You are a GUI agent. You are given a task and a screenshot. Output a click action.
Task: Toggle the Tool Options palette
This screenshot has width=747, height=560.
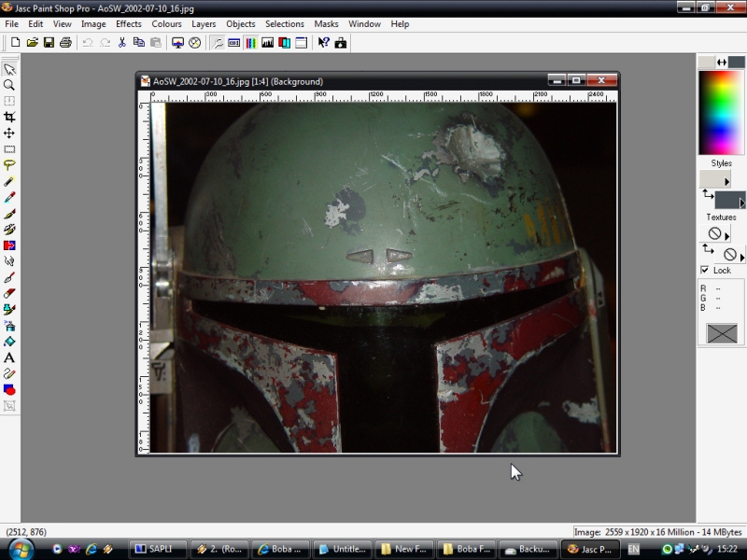(x=234, y=43)
